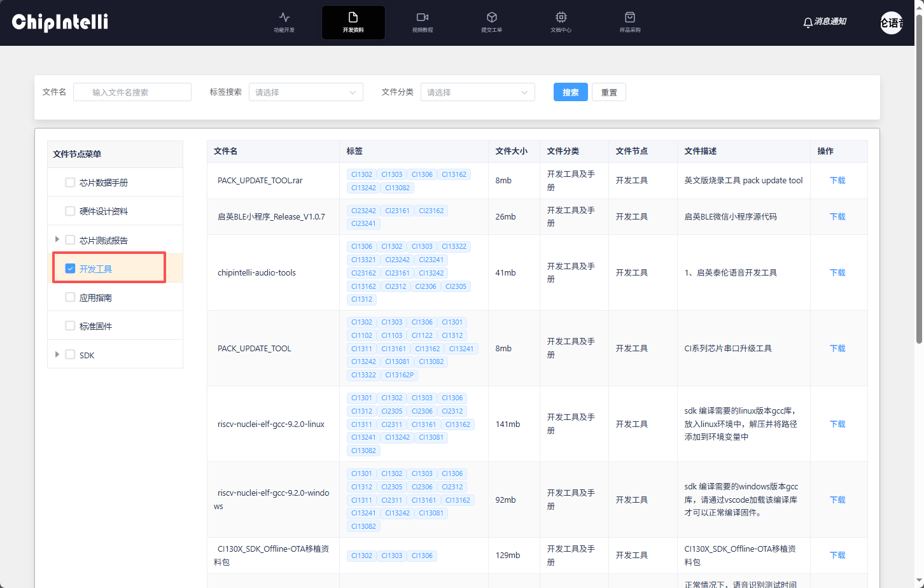Open the 文件分类 dropdown
Image resolution: width=924 pixels, height=588 pixels.
click(x=477, y=92)
